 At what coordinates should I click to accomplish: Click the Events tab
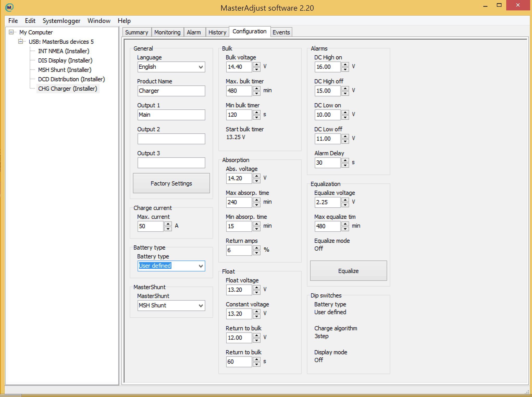click(281, 32)
